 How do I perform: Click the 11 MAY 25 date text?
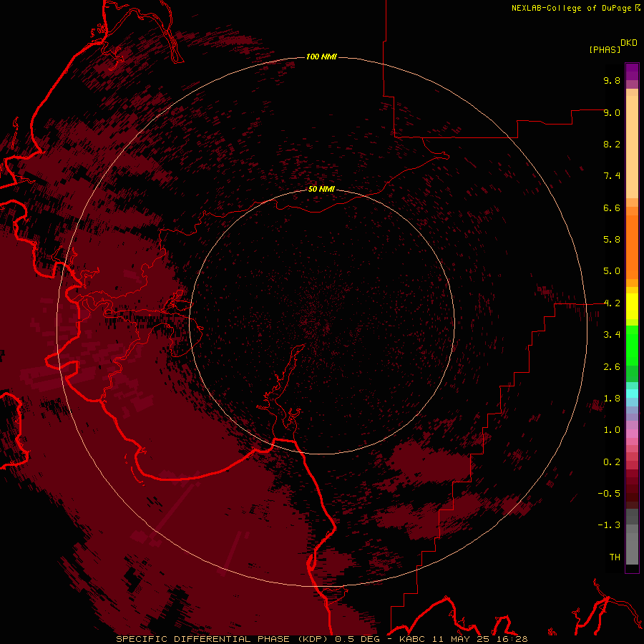click(460, 639)
